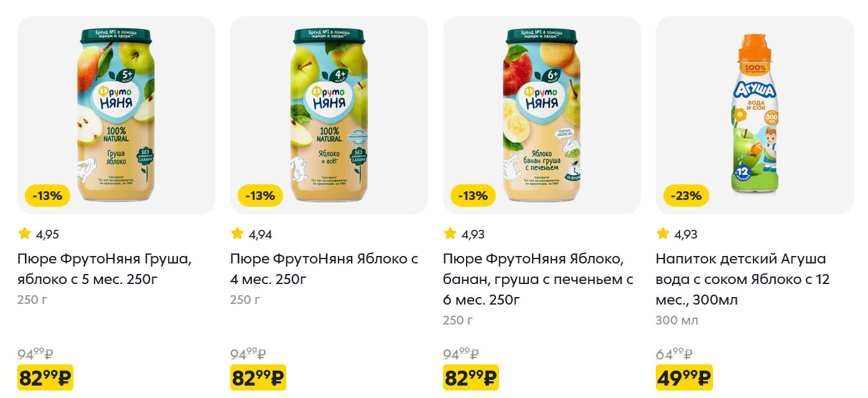Open the ФрутоНяня Яблоко 4+ jar image
Image resolution: width=868 pixels, height=398 pixels.
tap(329, 115)
